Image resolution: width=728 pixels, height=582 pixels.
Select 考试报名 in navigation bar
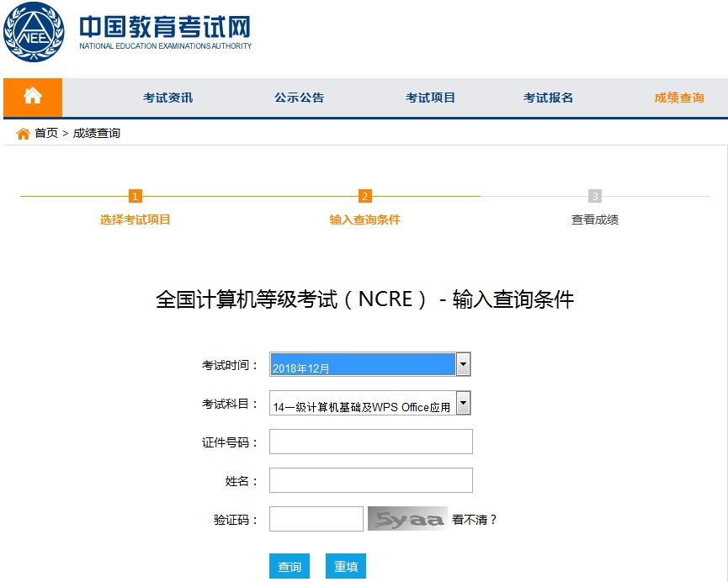(x=548, y=98)
